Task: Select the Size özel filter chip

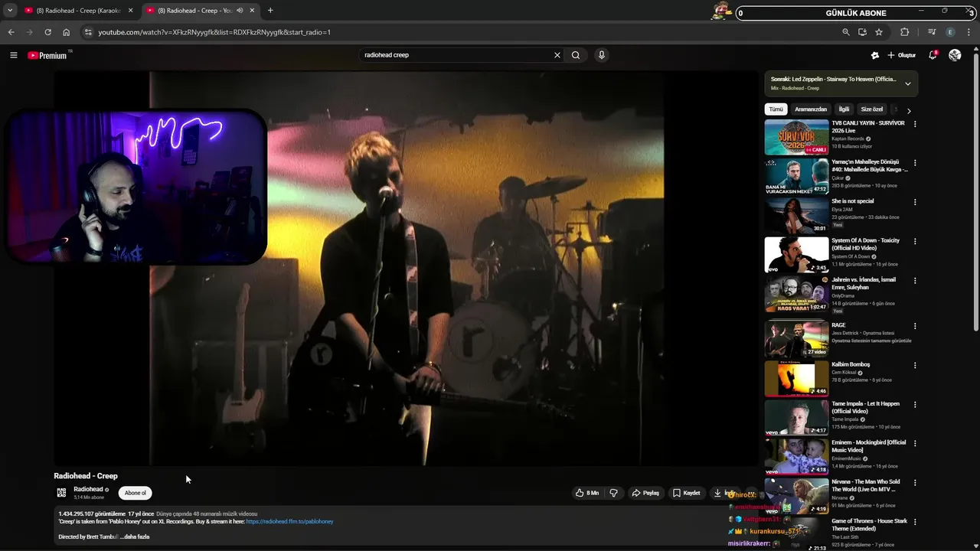Action: pyautogui.click(x=872, y=109)
